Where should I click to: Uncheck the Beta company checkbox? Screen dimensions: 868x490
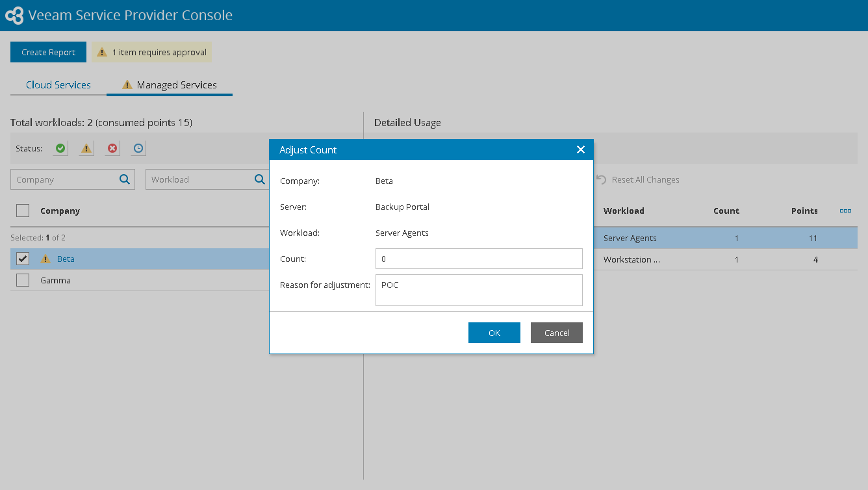23,259
